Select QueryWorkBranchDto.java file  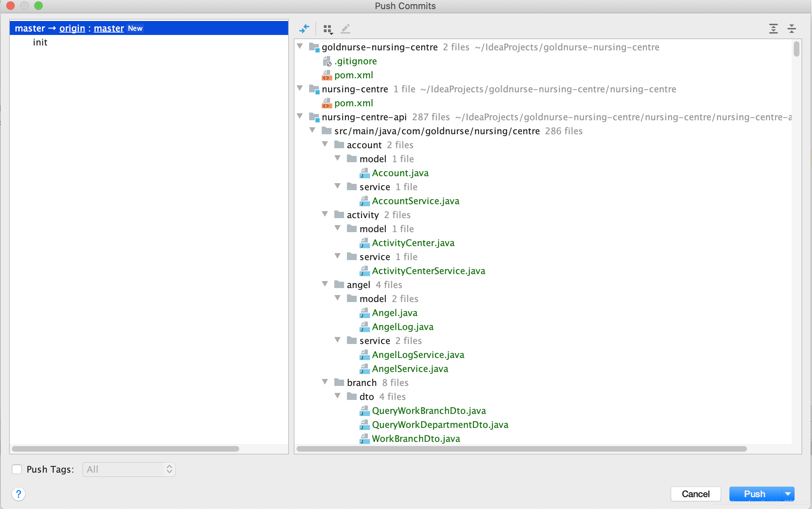429,411
